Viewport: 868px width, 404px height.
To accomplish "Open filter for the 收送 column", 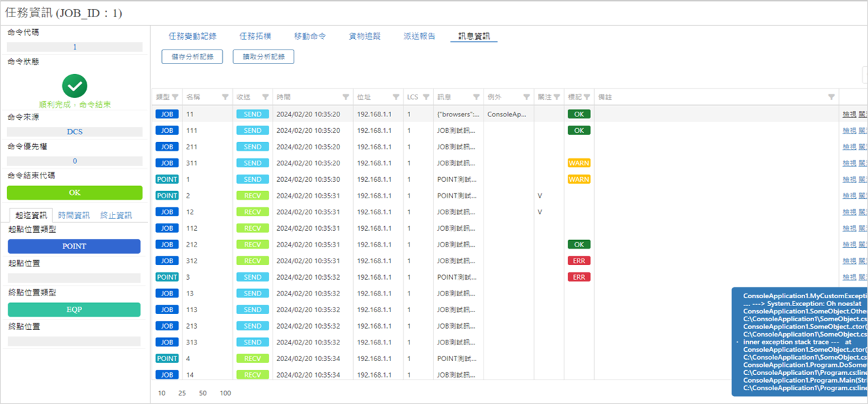I will 265,97.
